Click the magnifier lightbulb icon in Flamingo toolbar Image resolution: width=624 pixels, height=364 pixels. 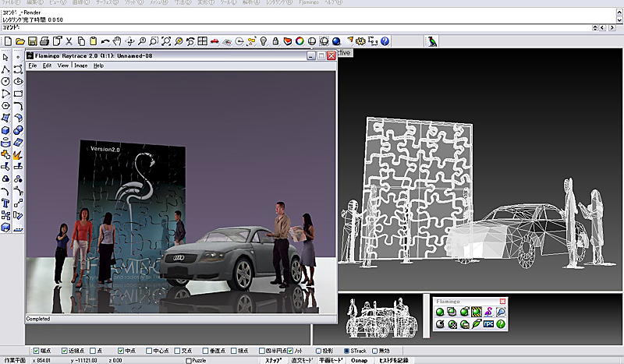coord(501,312)
